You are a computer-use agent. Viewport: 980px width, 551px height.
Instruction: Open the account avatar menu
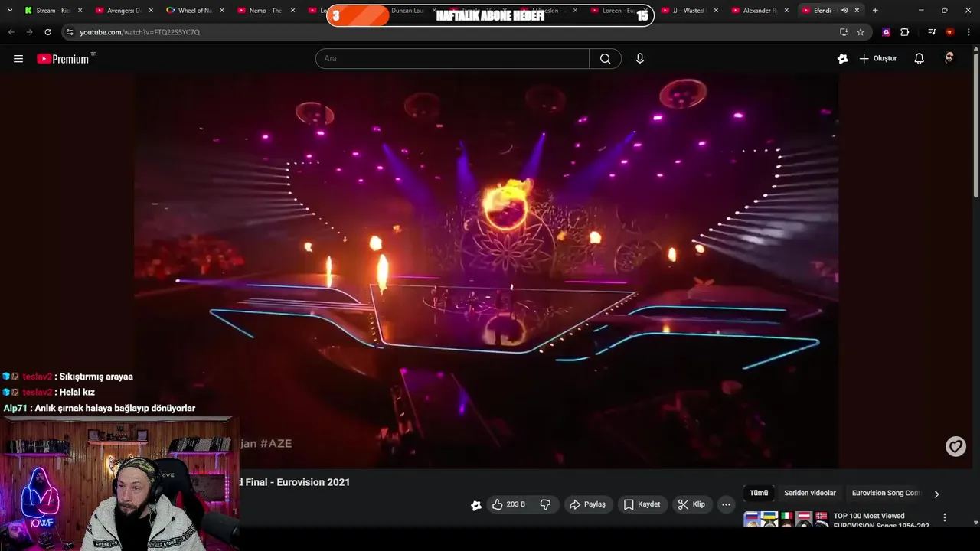tap(949, 58)
